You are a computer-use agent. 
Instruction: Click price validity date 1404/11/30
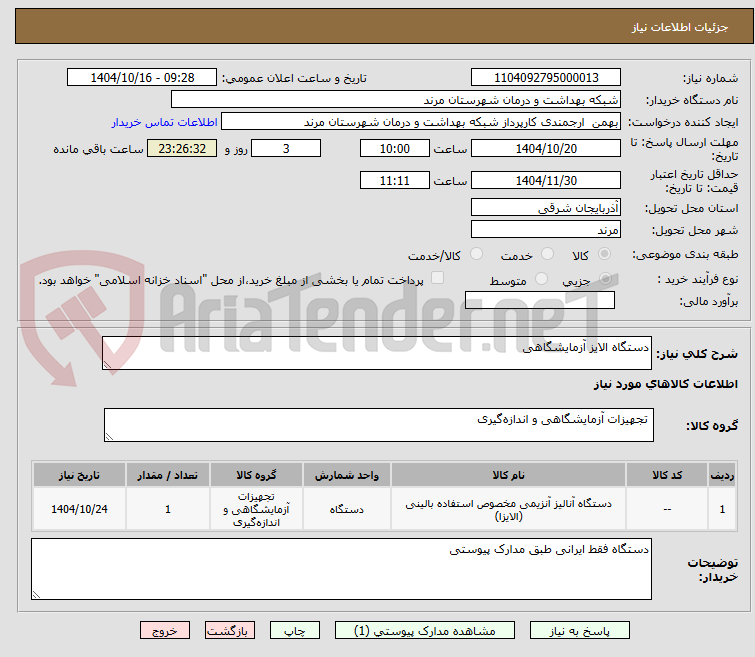coord(546,181)
